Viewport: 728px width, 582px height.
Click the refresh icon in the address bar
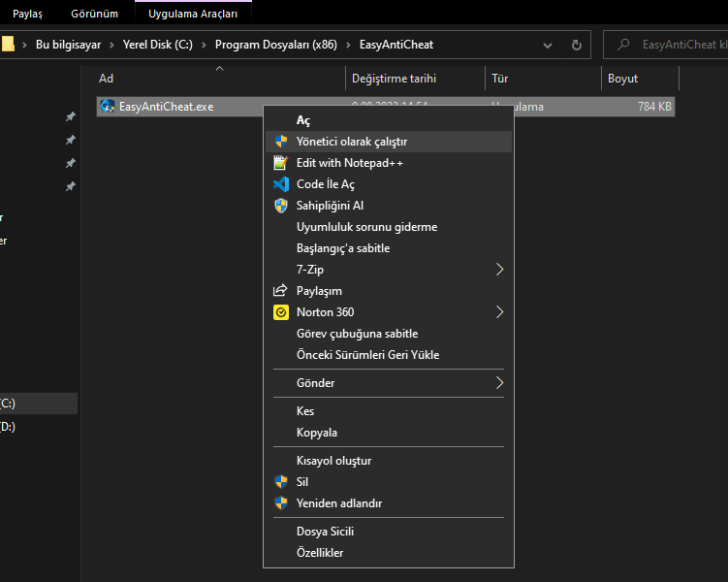(577, 45)
